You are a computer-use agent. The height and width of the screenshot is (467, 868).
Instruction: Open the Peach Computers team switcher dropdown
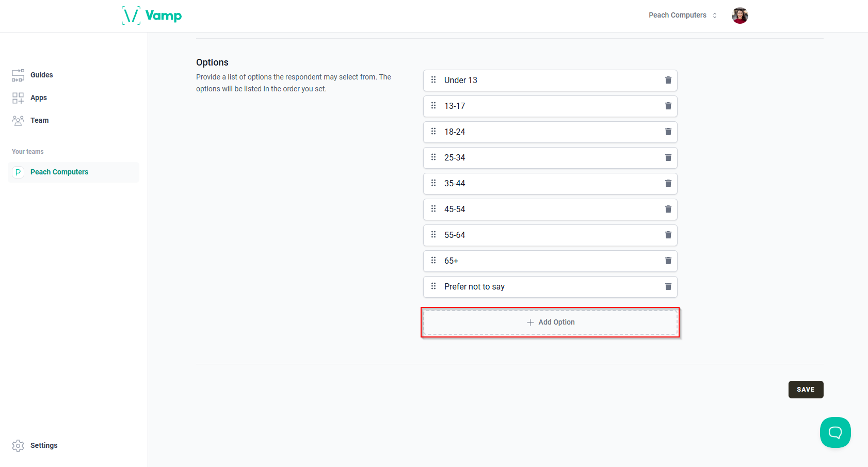coord(683,15)
